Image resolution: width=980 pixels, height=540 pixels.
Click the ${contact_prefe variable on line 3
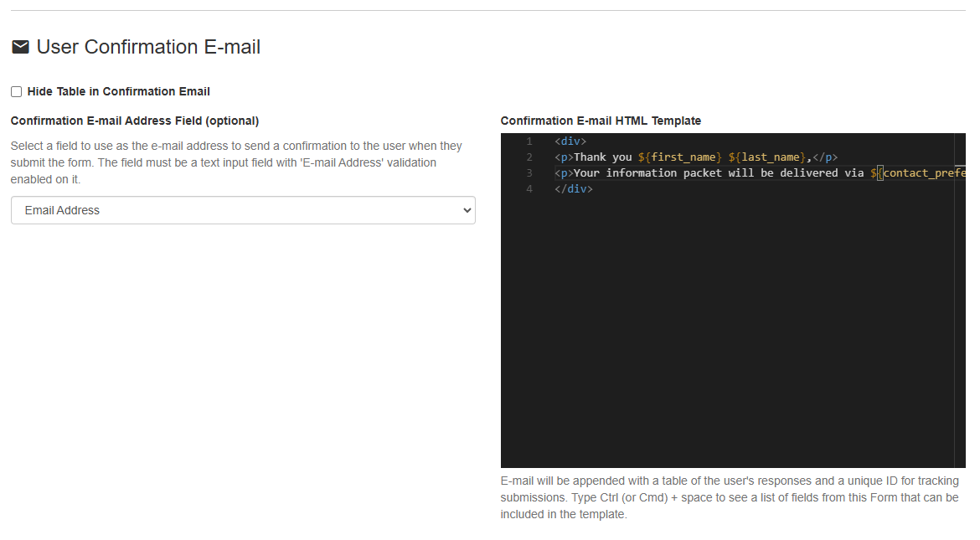click(x=917, y=173)
